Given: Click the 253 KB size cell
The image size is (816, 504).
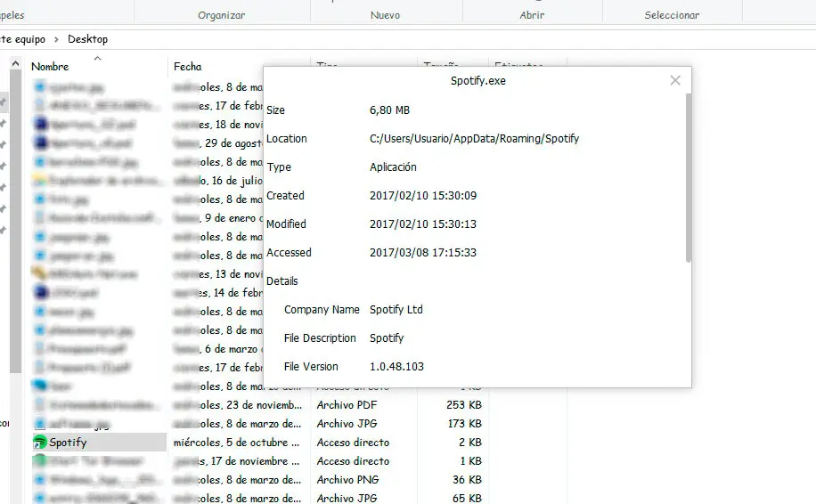Looking at the screenshot, I should coord(464,404).
